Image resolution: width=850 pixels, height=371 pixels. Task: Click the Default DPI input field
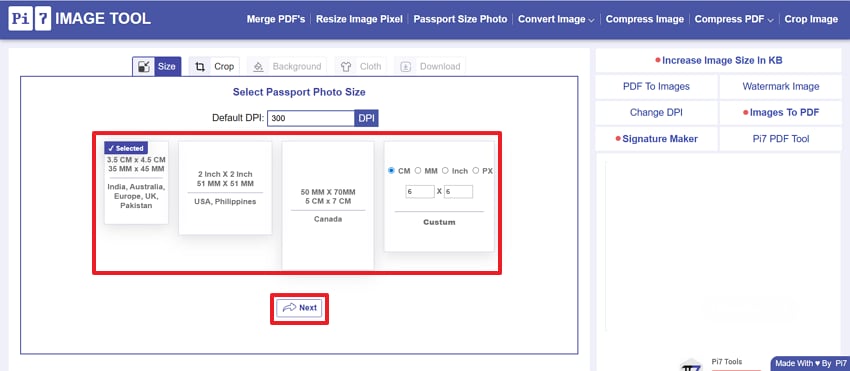(311, 118)
